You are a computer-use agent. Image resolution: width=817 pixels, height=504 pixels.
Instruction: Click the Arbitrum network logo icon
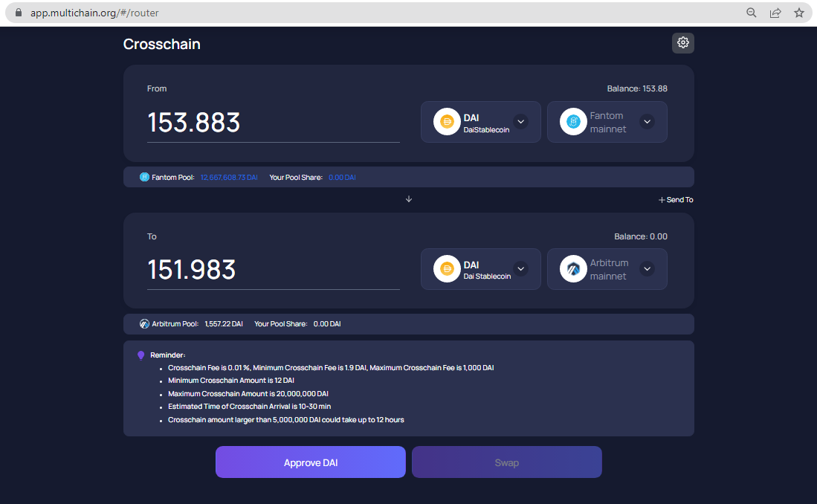pyautogui.click(x=573, y=269)
